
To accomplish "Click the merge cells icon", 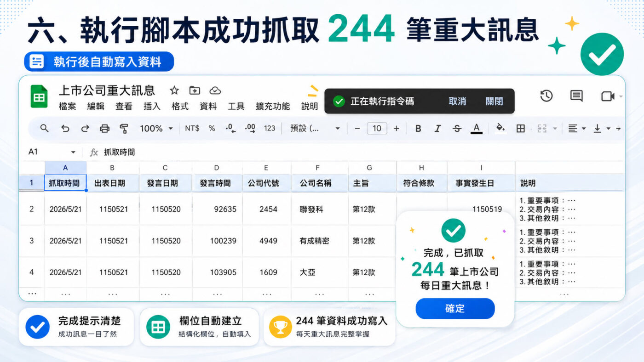I will click(x=542, y=129).
